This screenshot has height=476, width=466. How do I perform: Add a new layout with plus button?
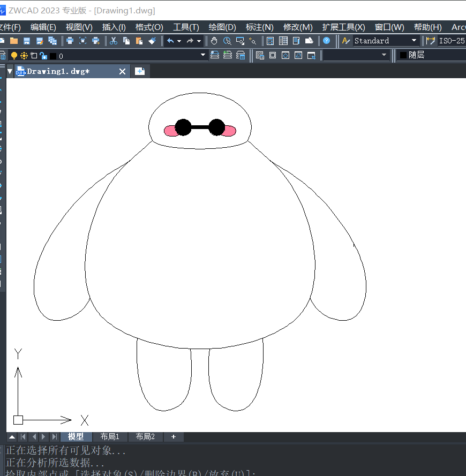(174, 437)
